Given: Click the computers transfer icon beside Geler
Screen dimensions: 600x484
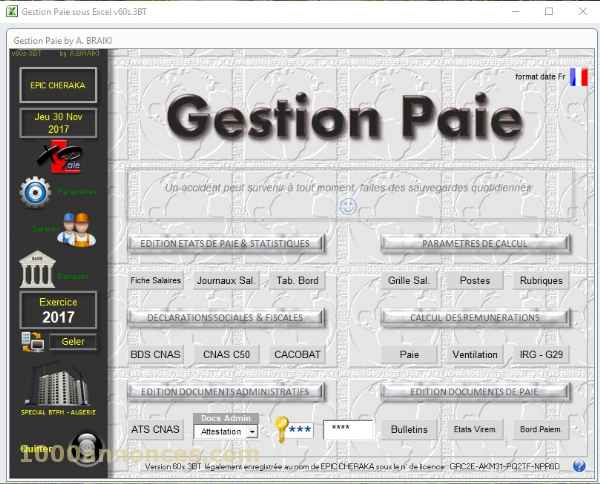Looking at the screenshot, I should [x=33, y=342].
